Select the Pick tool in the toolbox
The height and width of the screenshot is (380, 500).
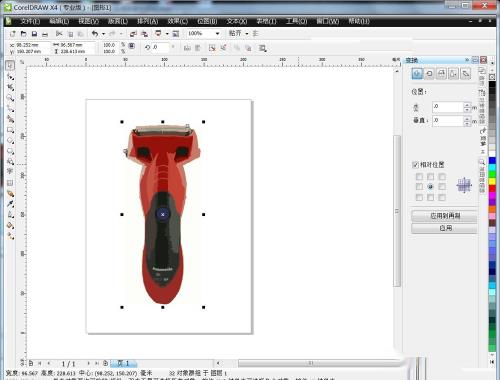click(10, 65)
